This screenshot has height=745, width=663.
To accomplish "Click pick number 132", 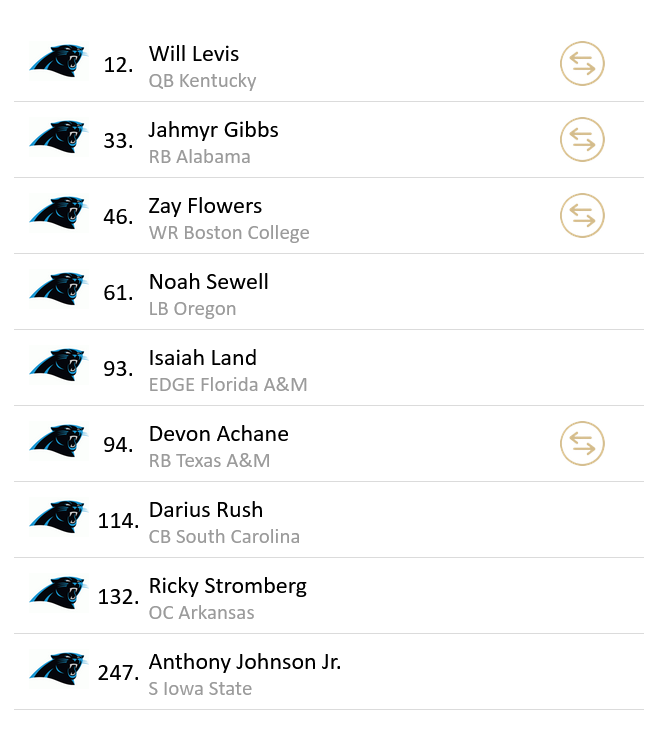I will (118, 597).
